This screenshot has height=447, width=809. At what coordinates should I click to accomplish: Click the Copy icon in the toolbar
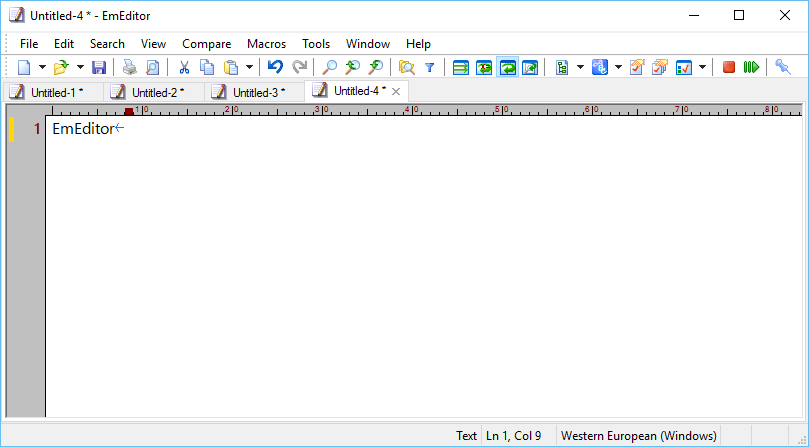[207, 67]
